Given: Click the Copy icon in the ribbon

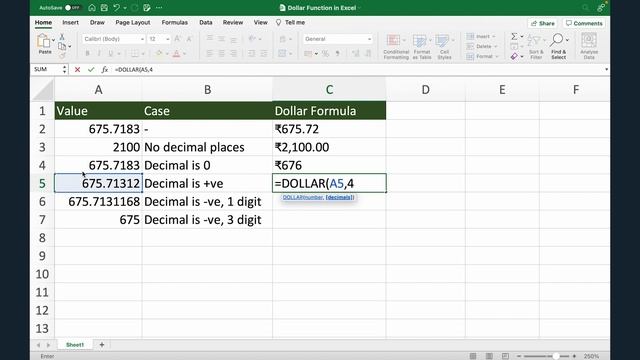Looking at the screenshot, I should pos(62,47).
